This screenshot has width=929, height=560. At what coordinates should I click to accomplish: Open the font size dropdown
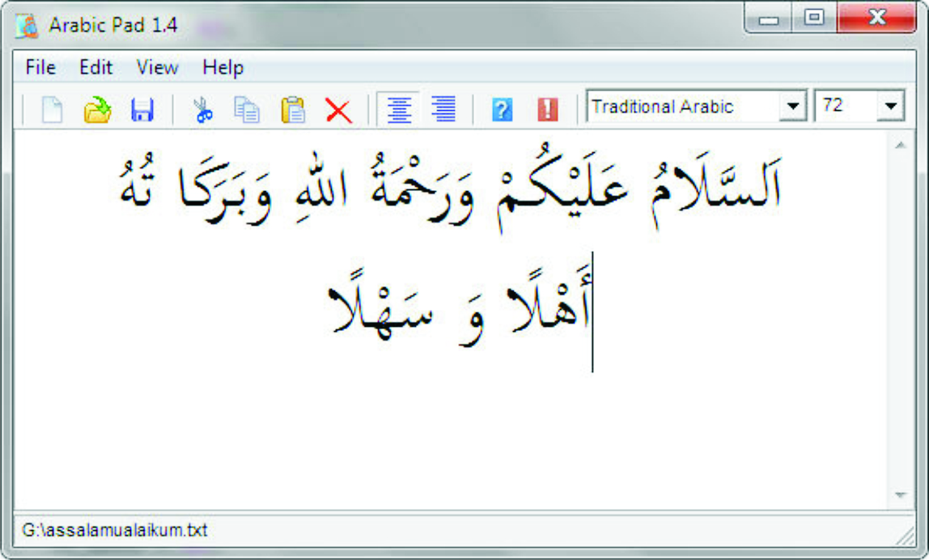coord(890,105)
